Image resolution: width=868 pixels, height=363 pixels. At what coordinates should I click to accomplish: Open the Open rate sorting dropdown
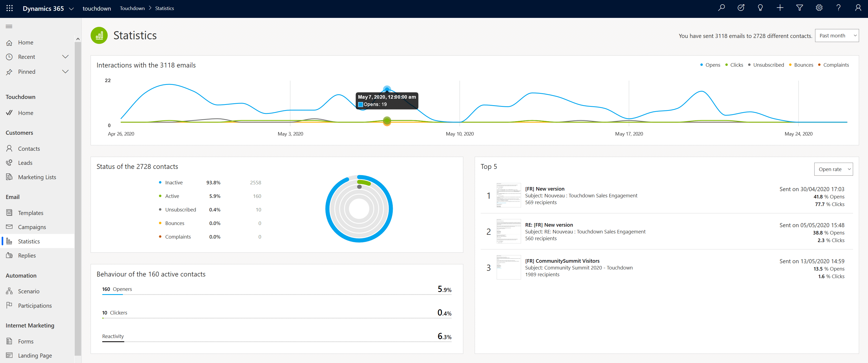[833, 169]
